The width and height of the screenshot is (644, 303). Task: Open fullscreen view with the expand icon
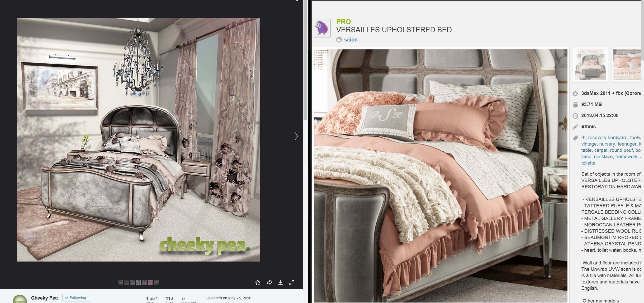[x=292, y=283]
